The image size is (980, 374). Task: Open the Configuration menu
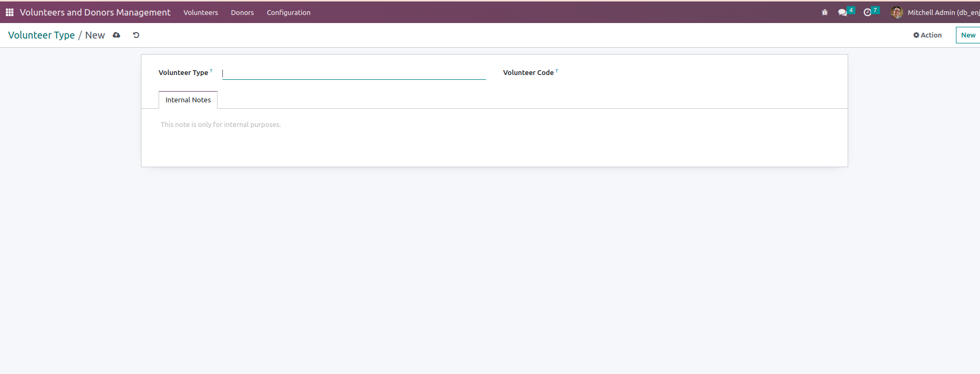pos(288,12)
